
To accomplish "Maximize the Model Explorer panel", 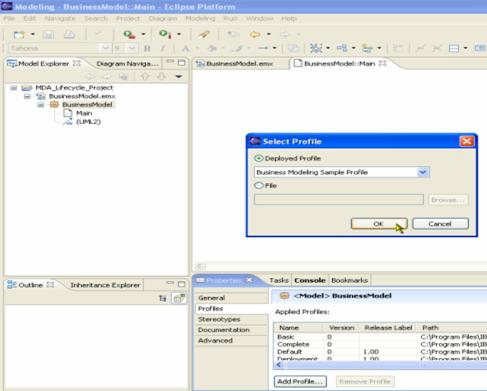I will 182,63.
